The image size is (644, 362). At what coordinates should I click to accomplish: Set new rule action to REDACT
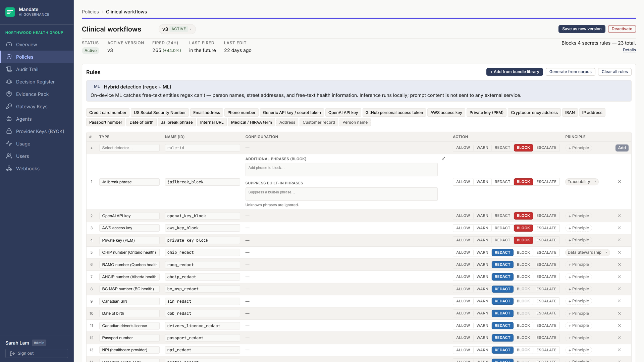(x=502, y=147)
